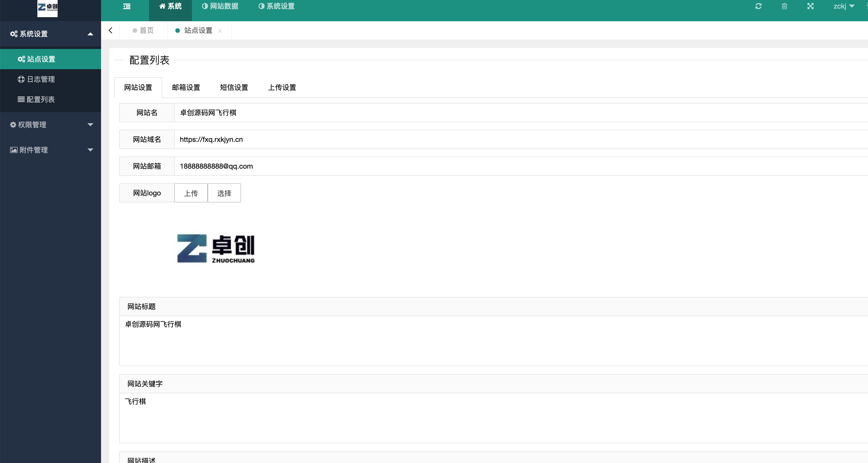
Task: Select the 网站数据 top navigation item
Action: 220,6
